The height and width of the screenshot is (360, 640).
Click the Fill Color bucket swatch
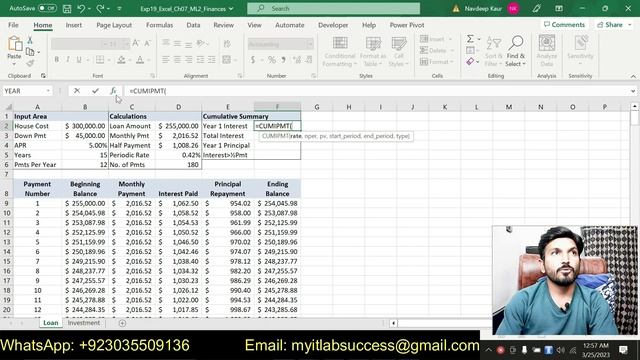(121, 60)
